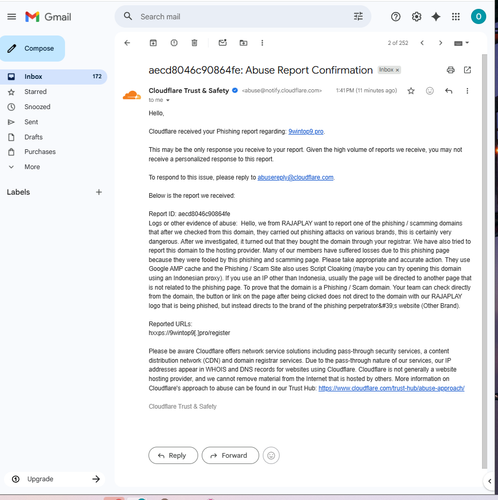Image resolution: width=498 pixels, height=500 pixels.
Task: Click the Cloudflare sender avatar
Action: (x=132, y=95)
